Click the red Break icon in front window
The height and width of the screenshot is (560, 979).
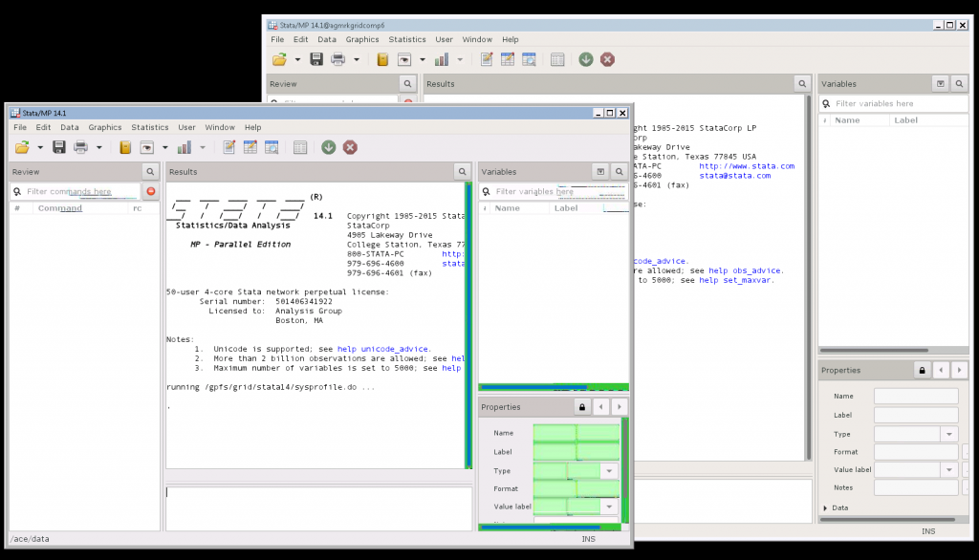(350, 147)
